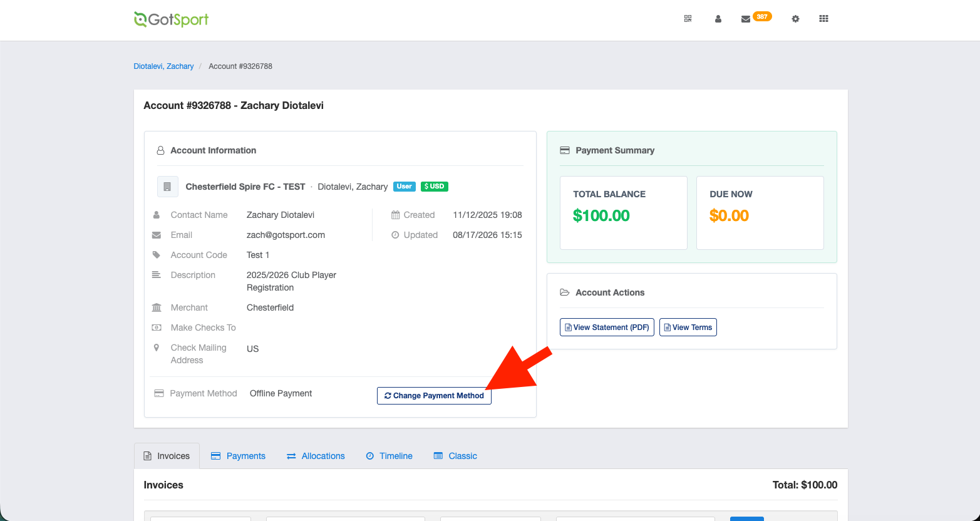
Task: Open the apps grid menu icon
Action: pyautogui.click(x=823, y=19)
